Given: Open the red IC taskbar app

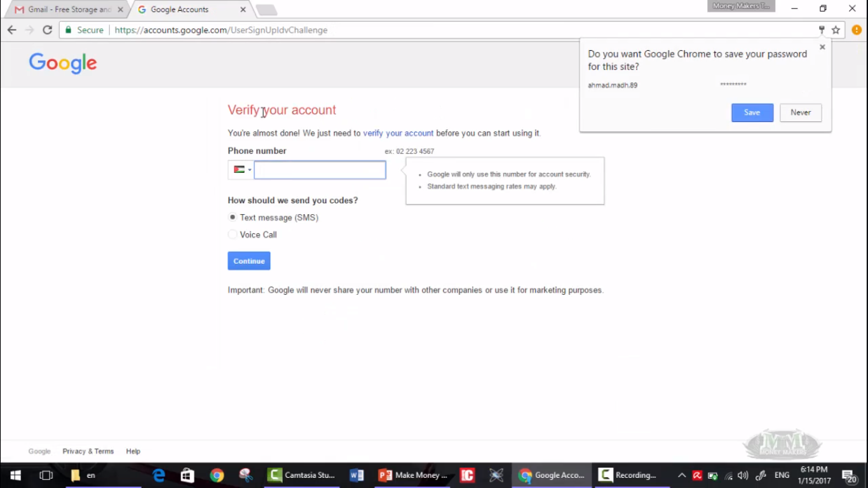Looking at the screenshot, I should [468, 475].
